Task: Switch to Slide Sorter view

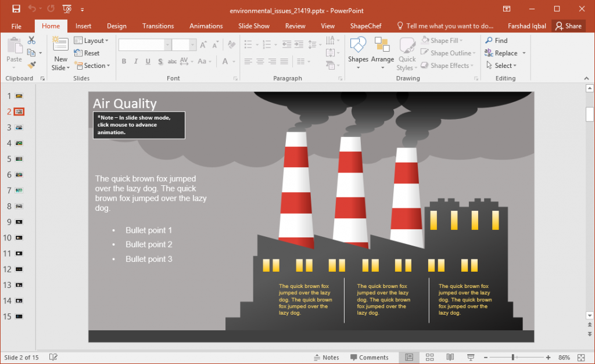Action: [x=429, y=357]
